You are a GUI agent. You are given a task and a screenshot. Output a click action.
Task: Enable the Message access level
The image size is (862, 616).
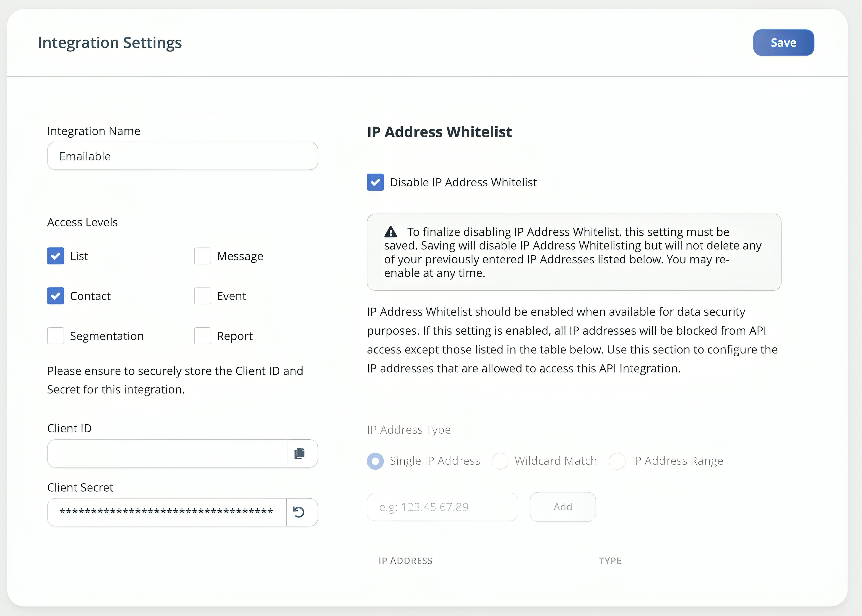(x=203, y=256)
